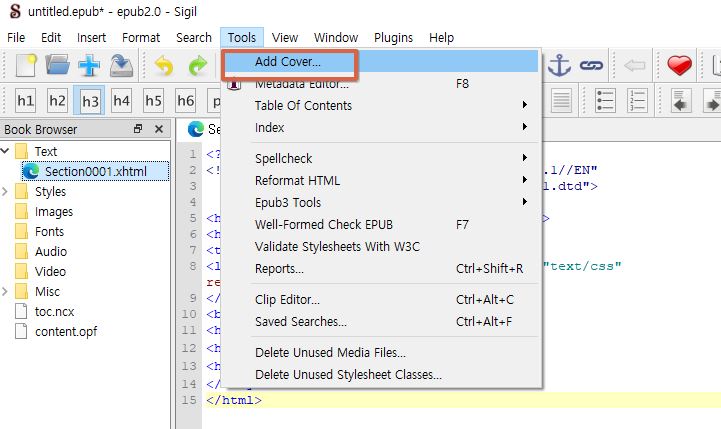Apply heading h6 style
The height and width of the screenshot is (429, 721).
tap(186, 100)
